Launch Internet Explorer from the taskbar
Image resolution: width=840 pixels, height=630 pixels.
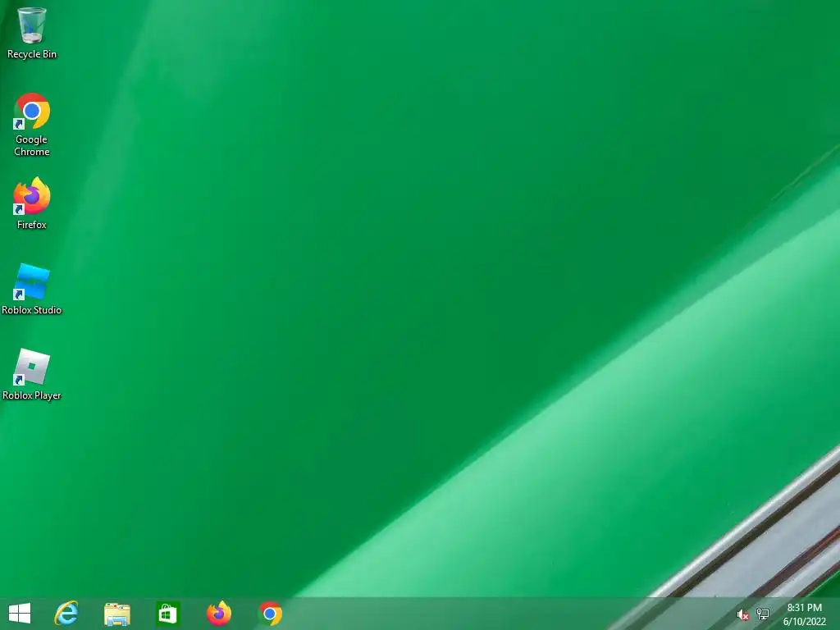pyautogui.click(x=66, y=614)
